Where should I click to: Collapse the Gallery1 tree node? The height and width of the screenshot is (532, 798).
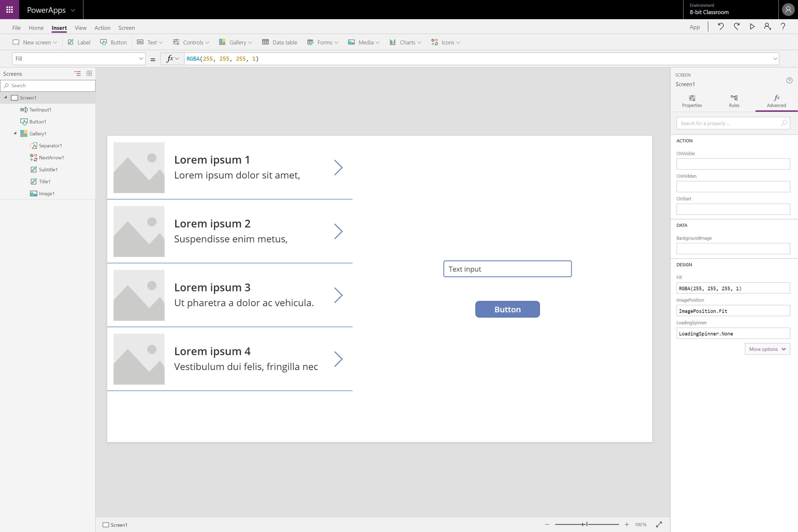click(15, 133)
